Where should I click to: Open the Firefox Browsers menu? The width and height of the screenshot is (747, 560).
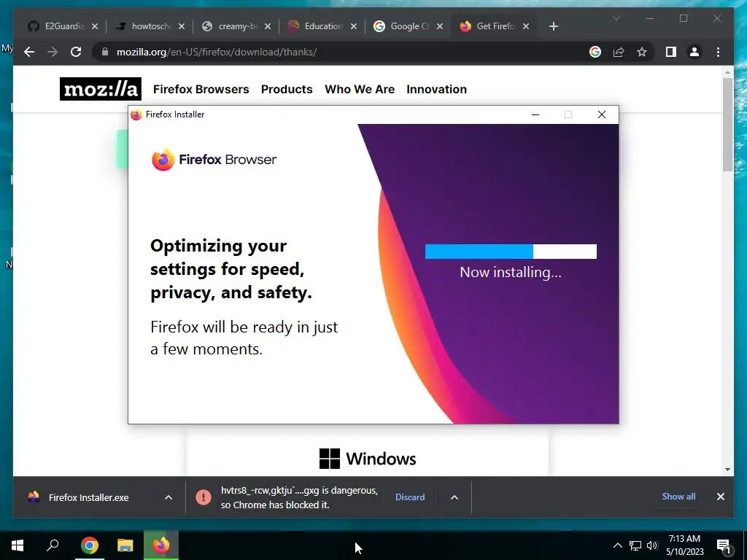pos(201,89)
